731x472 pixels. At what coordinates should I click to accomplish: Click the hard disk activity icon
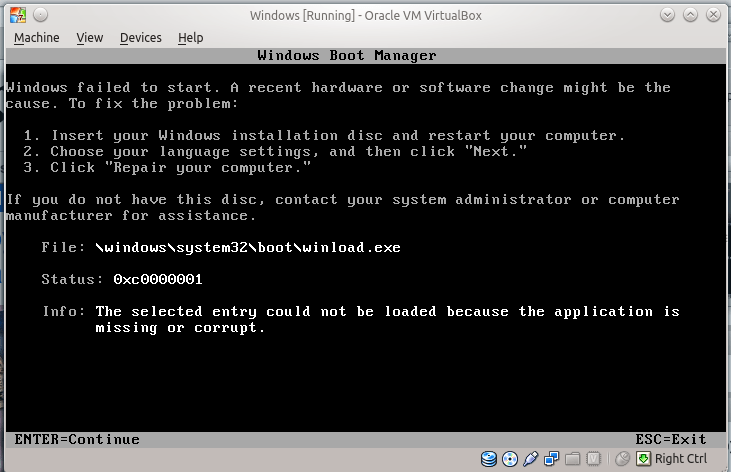click(x=489, y=459)
